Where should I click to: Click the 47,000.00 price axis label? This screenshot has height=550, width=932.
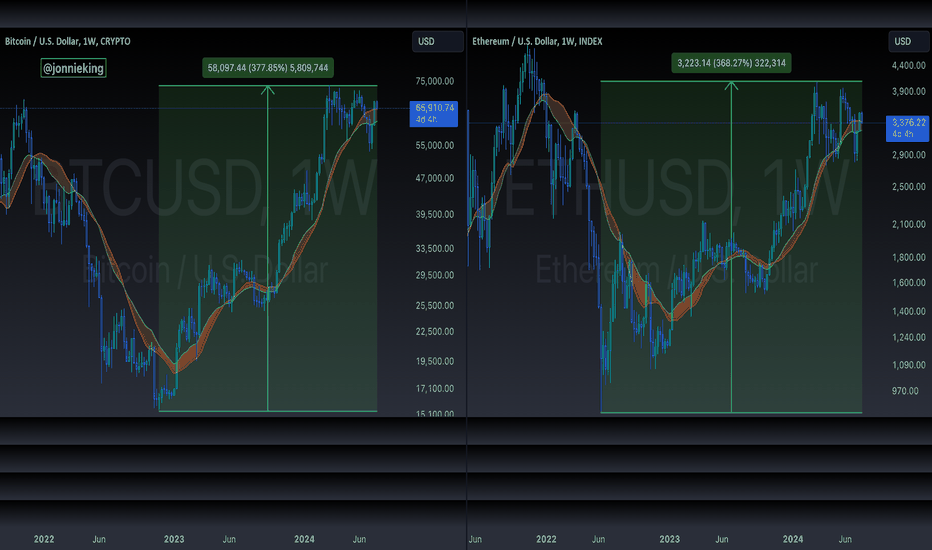[435, 178]
